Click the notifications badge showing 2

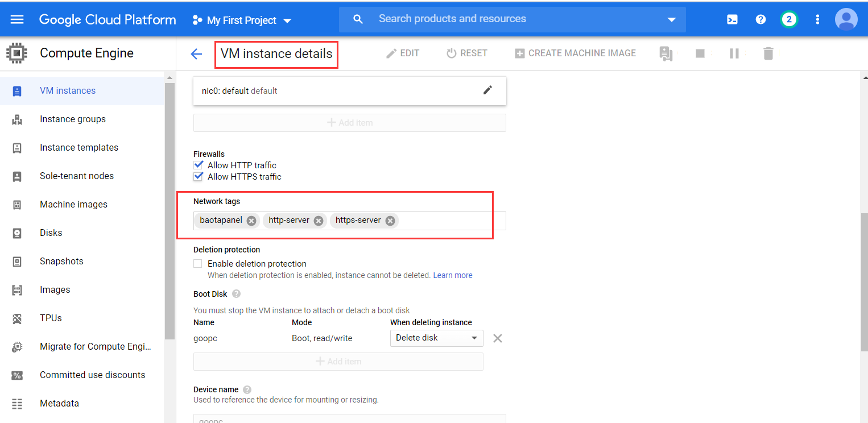tap(789, 20)
